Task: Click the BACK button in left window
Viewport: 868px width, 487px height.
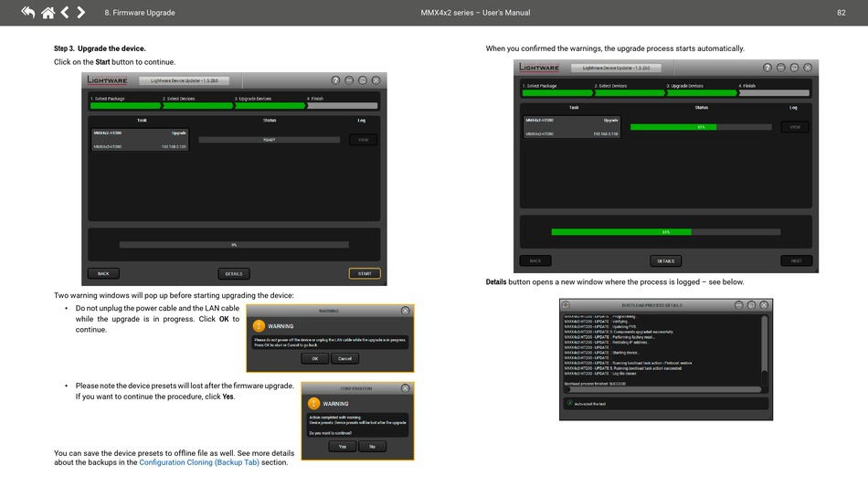Action: [103, 273]
